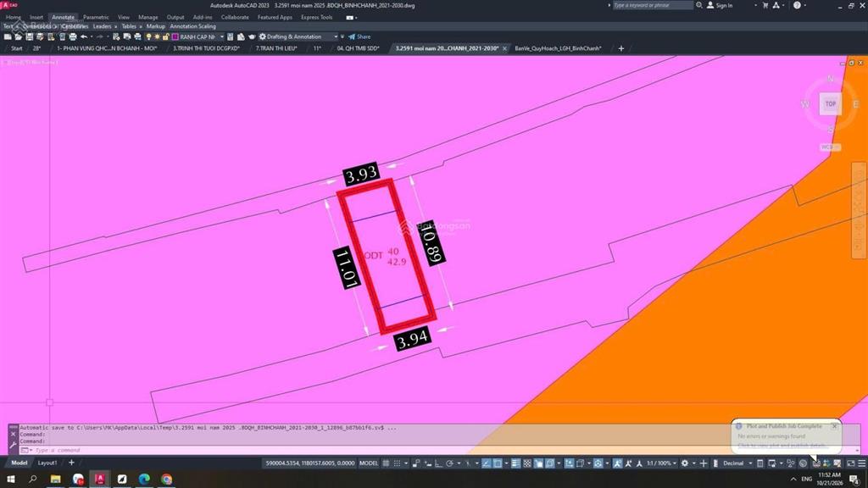Toggle lineweight display in status bar
This screenshot has width=868, height=488.
pos(515,463)
